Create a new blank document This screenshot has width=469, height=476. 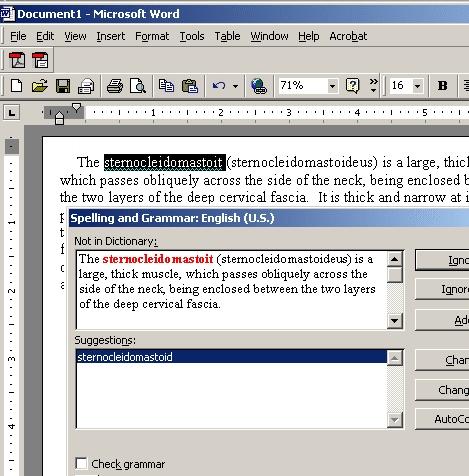16,86
